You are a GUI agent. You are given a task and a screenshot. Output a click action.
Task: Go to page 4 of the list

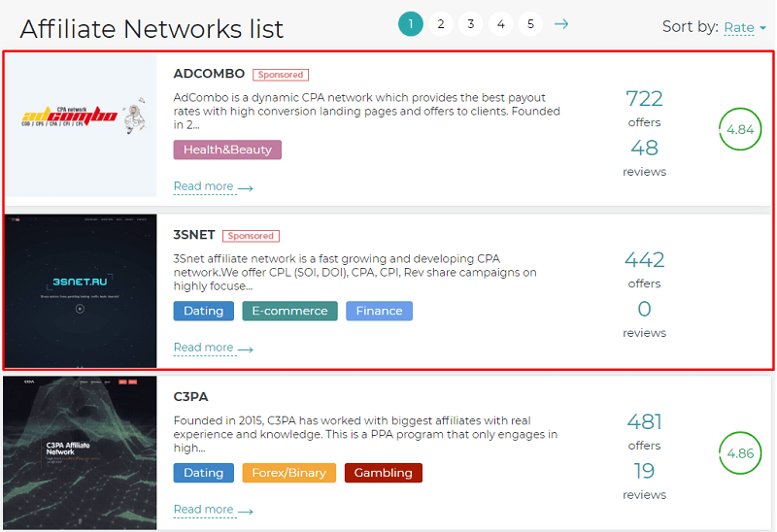[x=500, y=23]
